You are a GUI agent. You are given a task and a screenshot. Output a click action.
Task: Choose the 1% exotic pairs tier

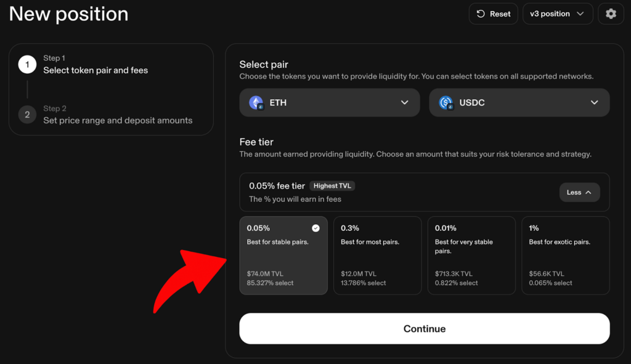[x=565, y=256]
